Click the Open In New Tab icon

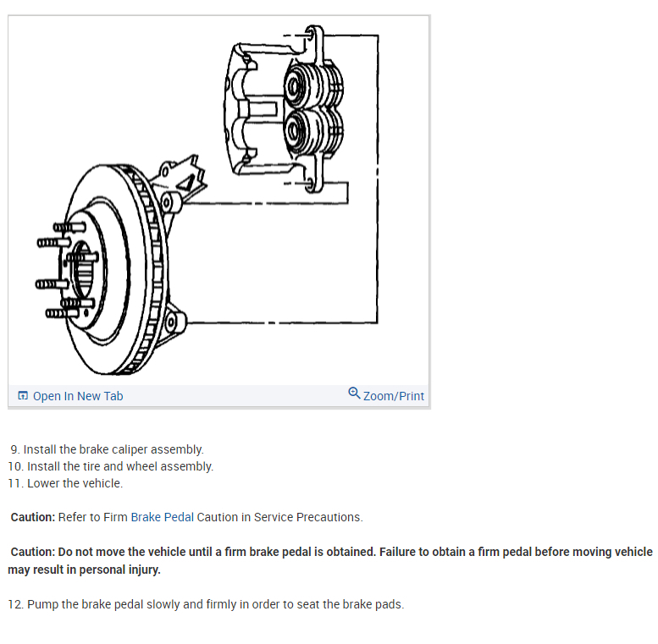[x=23, y=395]
